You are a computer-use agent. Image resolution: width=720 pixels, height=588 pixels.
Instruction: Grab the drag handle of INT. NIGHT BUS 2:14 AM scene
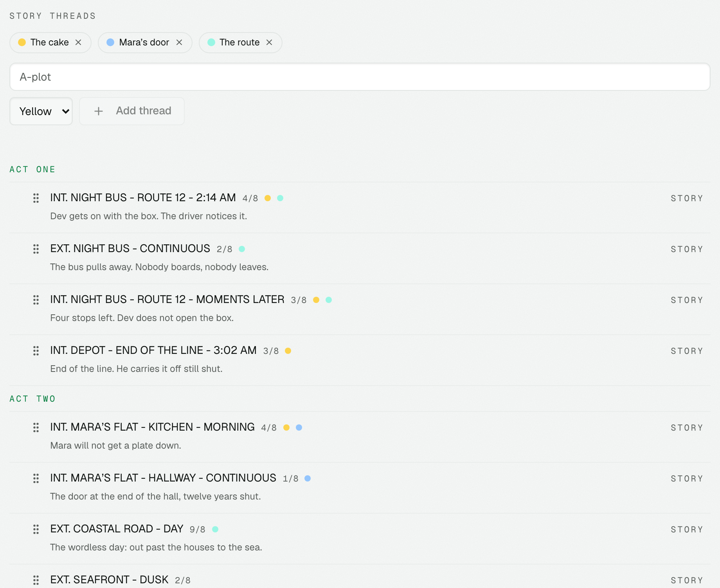[36, 198]
